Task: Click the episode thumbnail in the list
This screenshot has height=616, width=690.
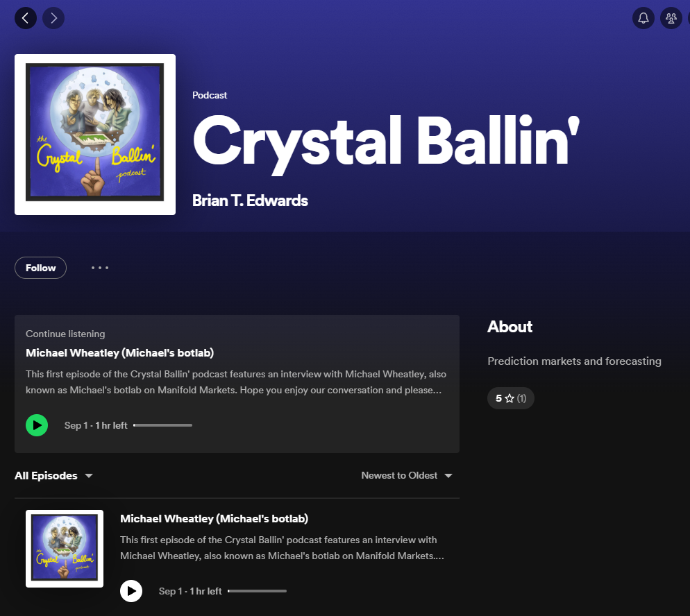Action: click(65, 549)
